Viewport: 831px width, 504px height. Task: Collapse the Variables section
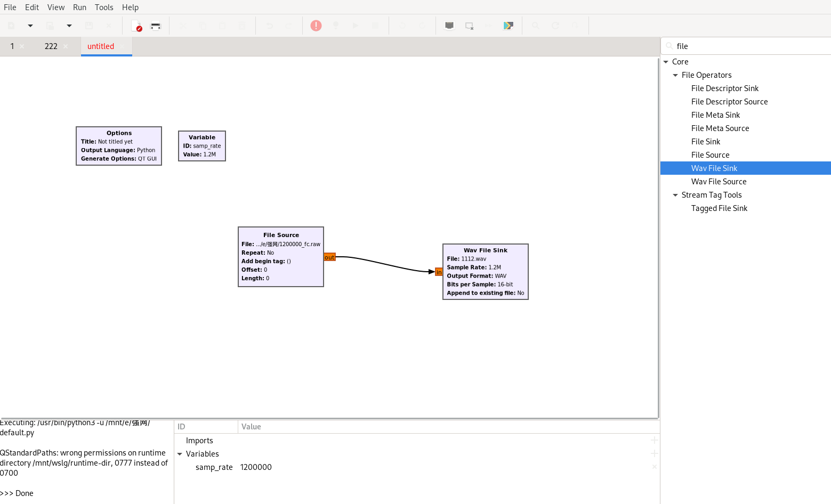pyautogui.click(x=180, y=454)
